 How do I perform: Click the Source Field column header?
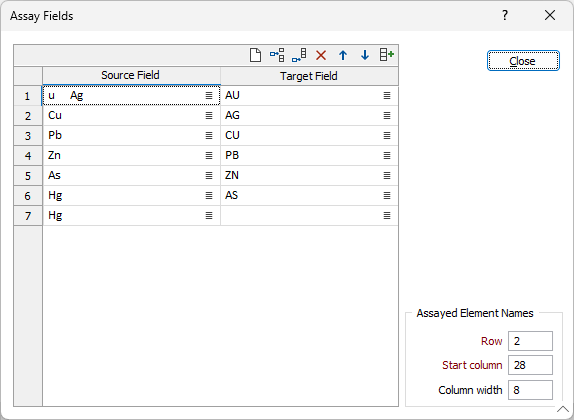point(131,75)
